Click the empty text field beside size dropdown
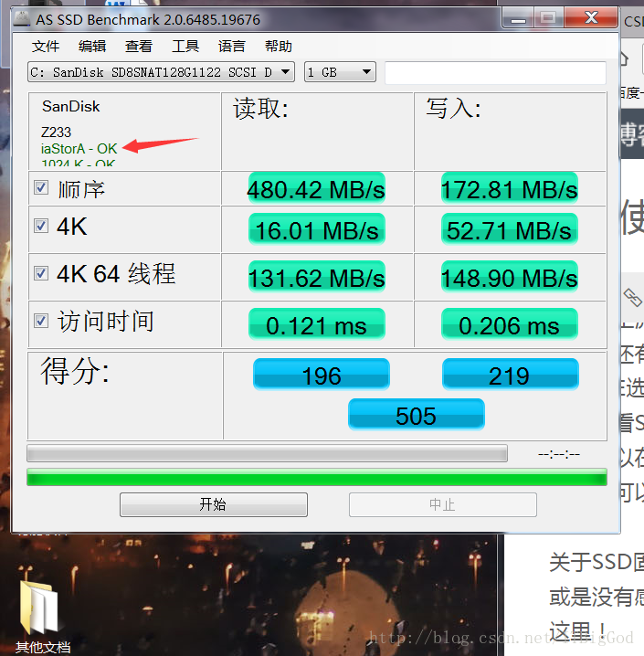The image size is (644, 656). click(495, 72)
